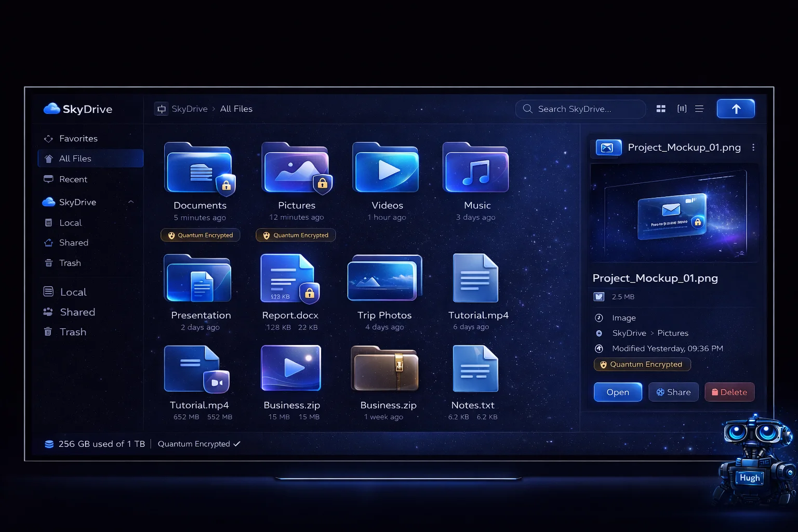Switch to list view icon
This screenshot has height=532, width=798.
click(699, 109)
